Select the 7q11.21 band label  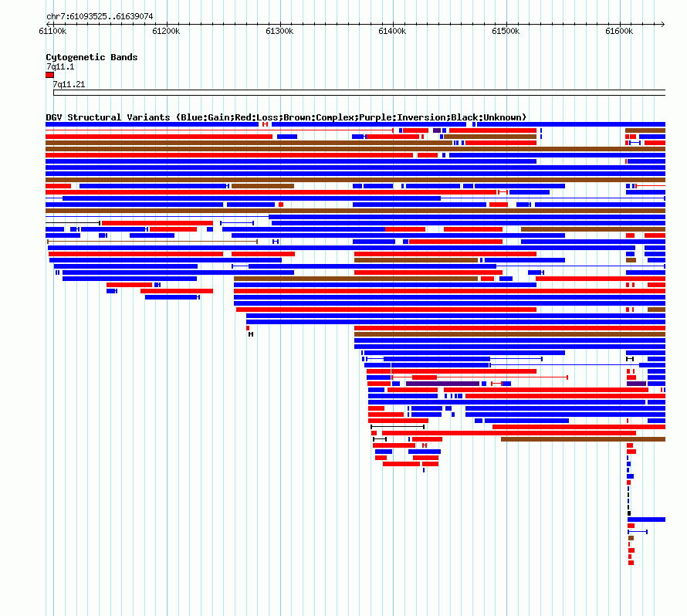[69, 84]
